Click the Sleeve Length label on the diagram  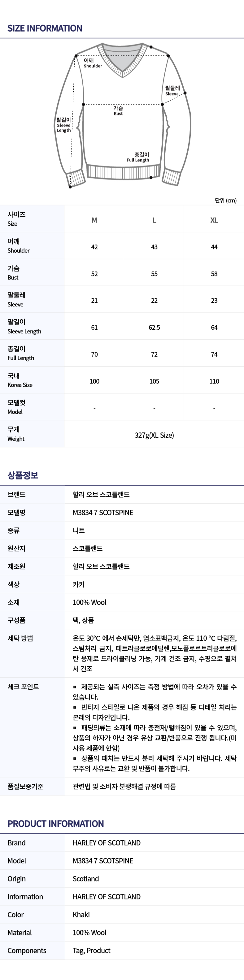point(63,125)
